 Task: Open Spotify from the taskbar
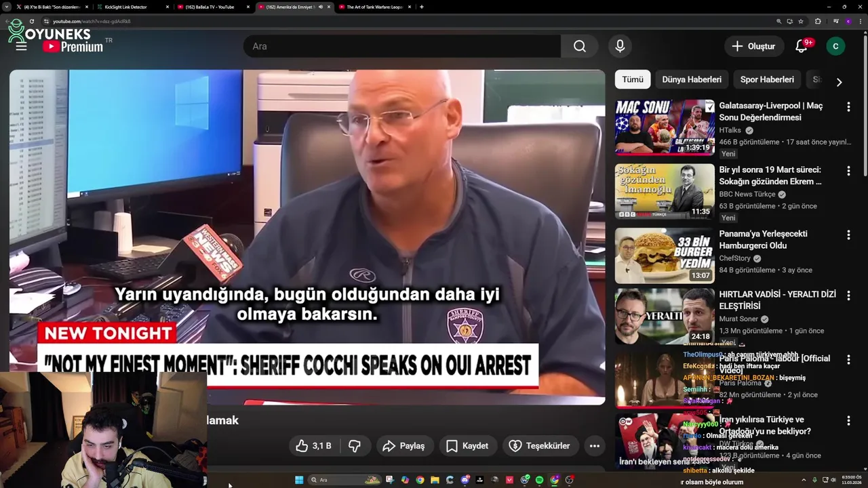point(539,480)
